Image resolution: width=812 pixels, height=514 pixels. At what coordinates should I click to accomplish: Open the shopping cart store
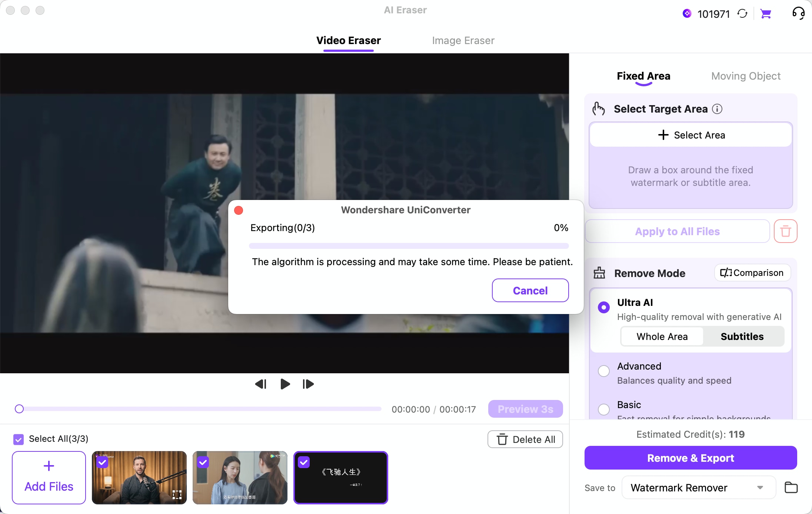(765, 14)
